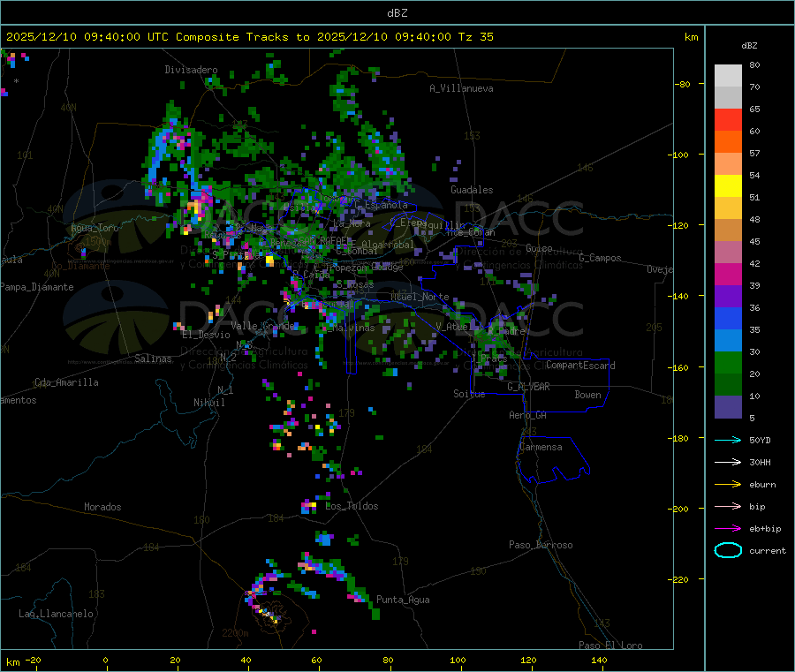
Task: Click the 'Guico' map label
Action: click(539, 248)
